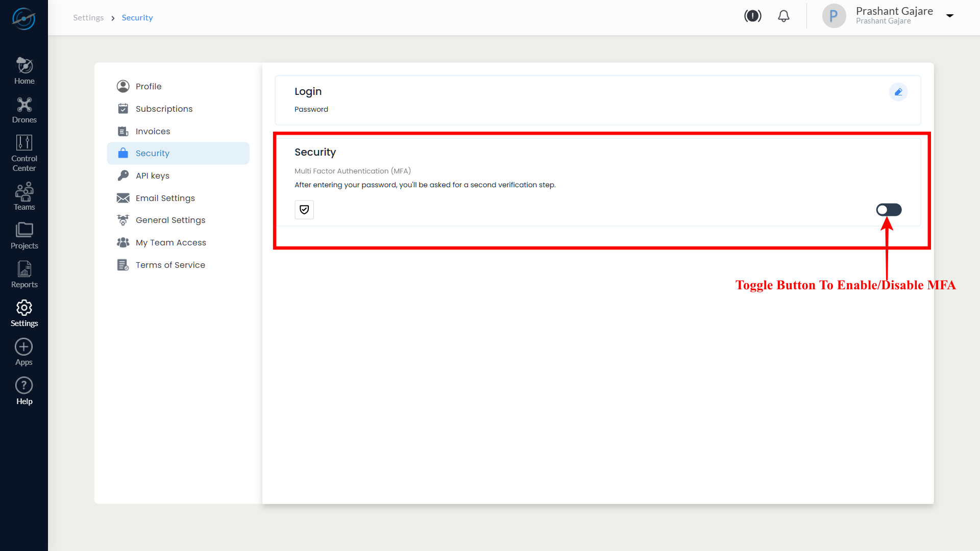
Task: Select Subscriptions in settings menu
Action: (164, 109)
